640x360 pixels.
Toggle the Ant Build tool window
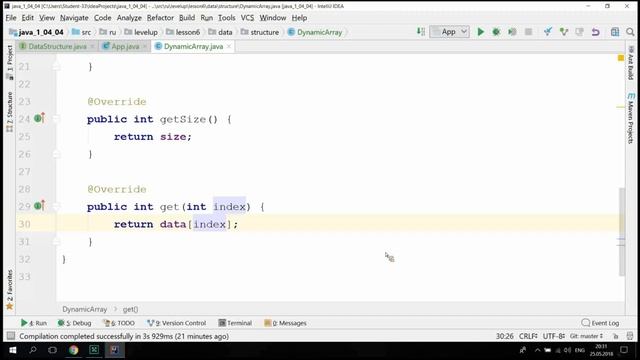point(631,62)
